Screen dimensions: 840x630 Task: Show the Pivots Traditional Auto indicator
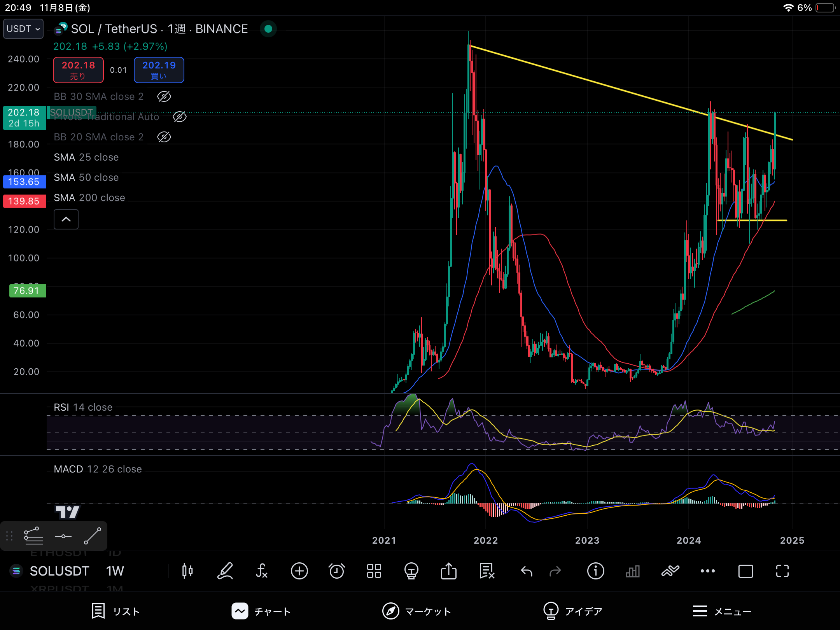pos(179,117)
